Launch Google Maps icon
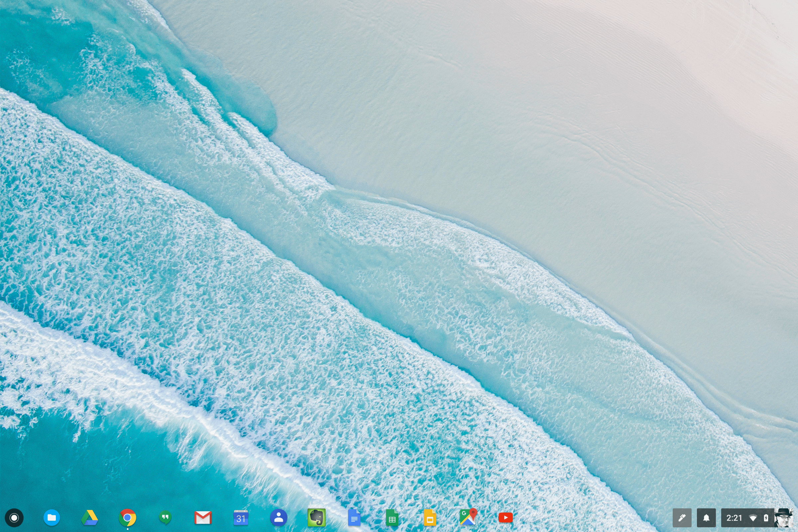The height and width of the screenshot is (532, 798). pyautogui.click(x=468, y=517)
